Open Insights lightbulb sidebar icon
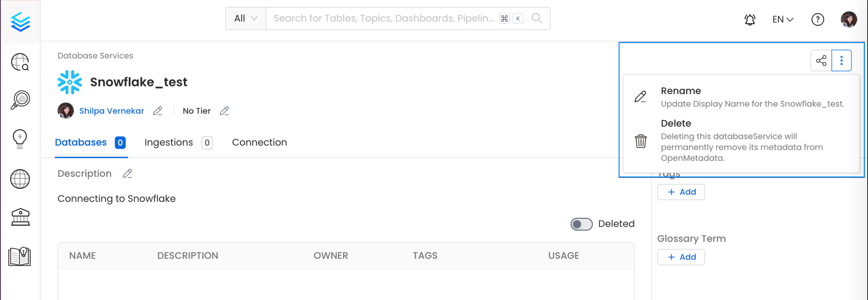 click(20, 138)
